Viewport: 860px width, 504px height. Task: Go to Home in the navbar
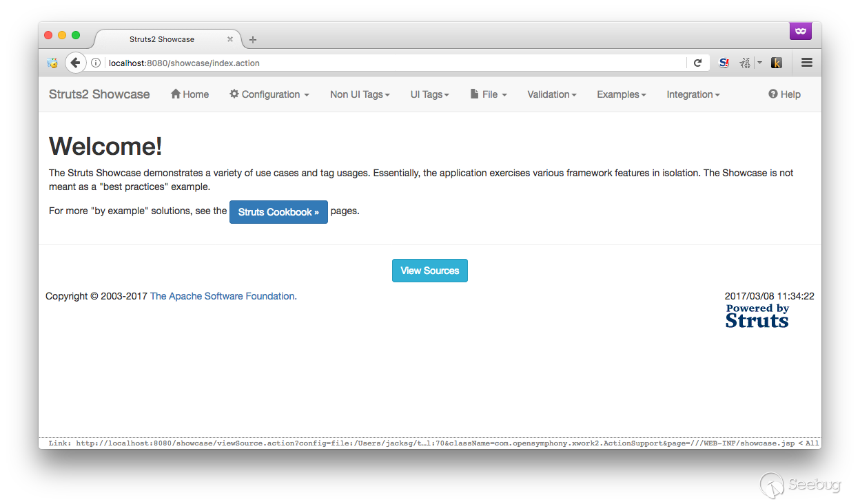190,94
